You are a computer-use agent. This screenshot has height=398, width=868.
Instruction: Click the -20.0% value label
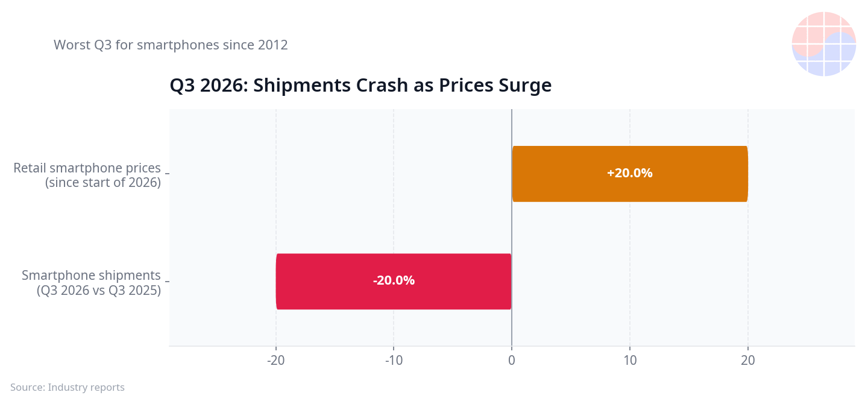pos(394,280)
